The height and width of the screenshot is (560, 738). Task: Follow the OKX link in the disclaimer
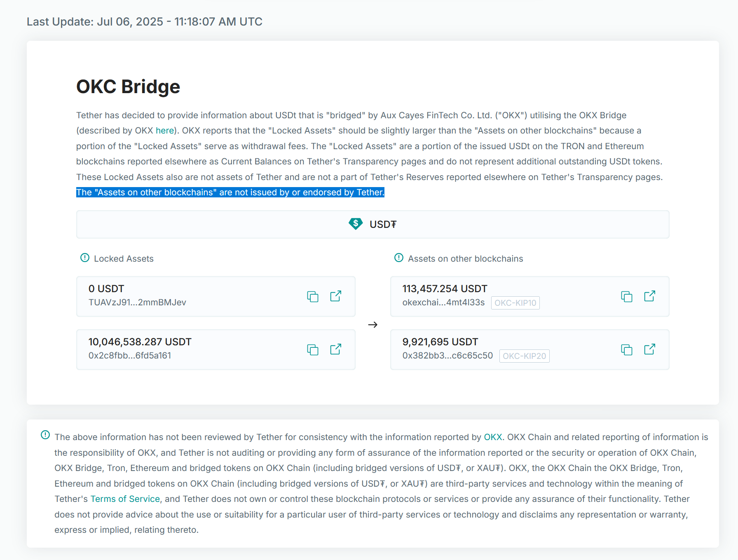pos(493,437)
